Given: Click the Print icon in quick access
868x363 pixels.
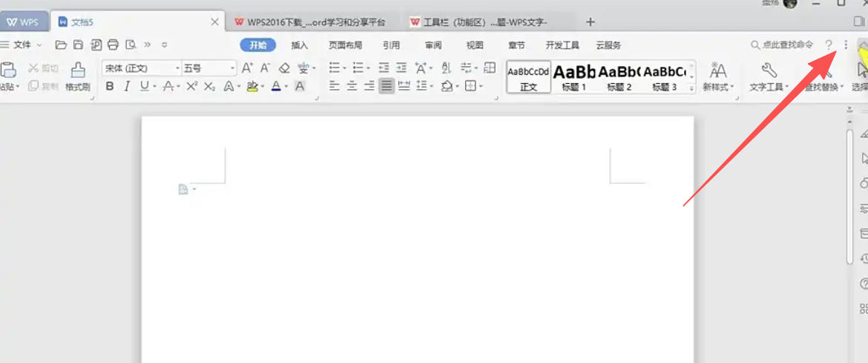Looking at the screenshot, I should [x=114, y=45].
